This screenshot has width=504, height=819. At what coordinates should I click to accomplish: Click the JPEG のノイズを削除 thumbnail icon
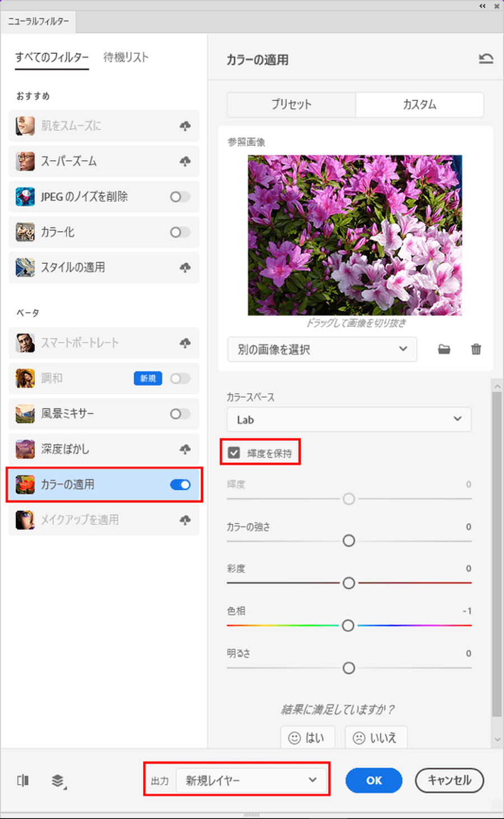[x=25, y=197]
